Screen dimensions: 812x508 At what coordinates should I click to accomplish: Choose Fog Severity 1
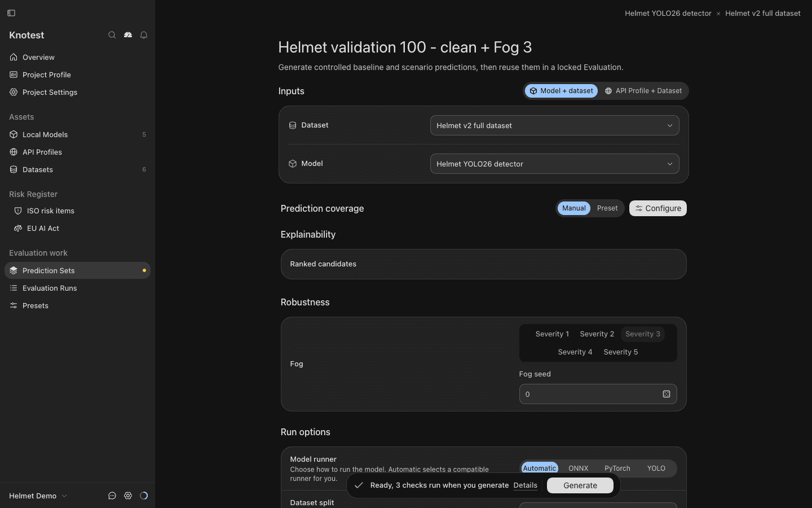tap(552, 334)
